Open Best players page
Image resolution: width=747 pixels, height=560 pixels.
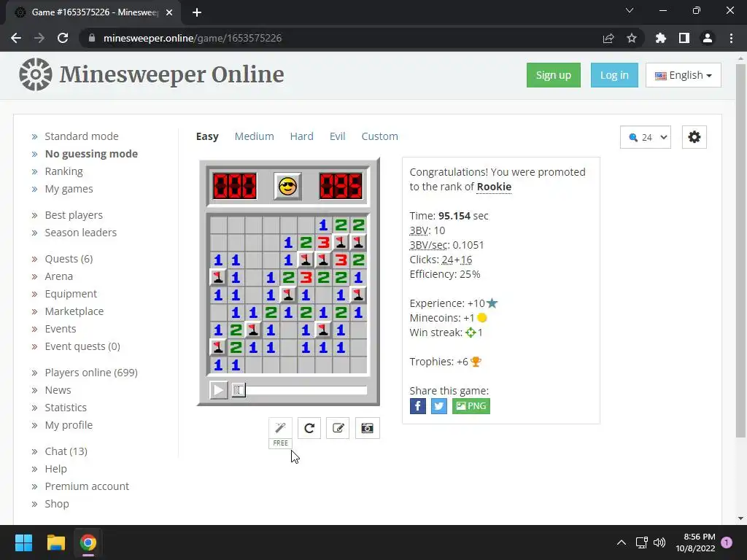[74, 215]
